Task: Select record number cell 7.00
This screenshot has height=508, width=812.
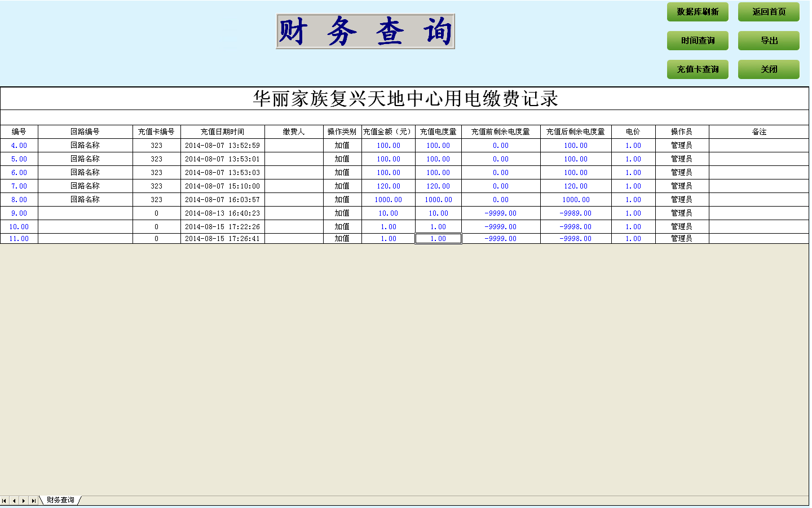Action: coord(19,186)
